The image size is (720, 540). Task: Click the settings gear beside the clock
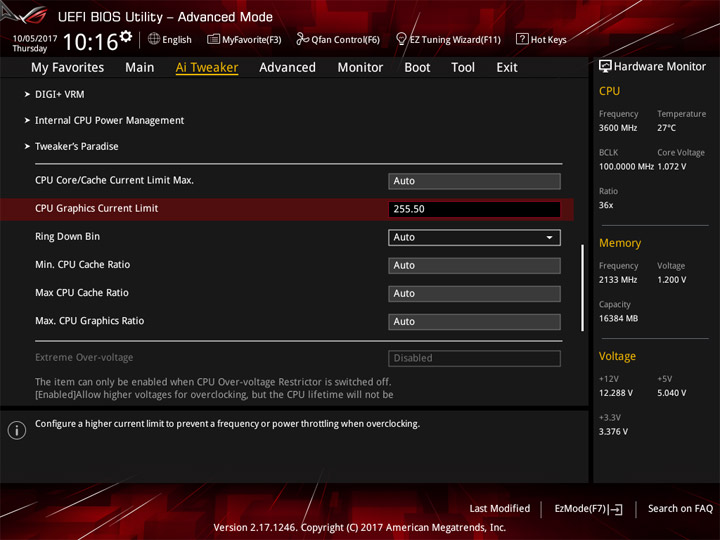(125, 36)
